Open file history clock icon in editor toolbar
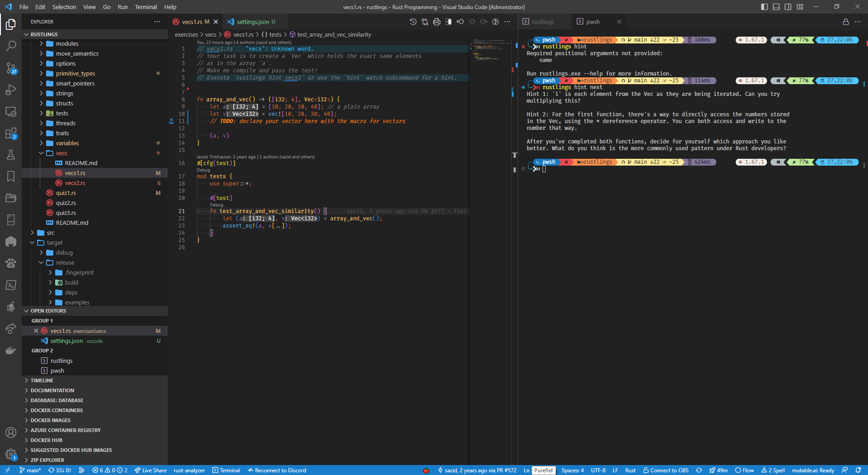 click(x=413, y=22)
